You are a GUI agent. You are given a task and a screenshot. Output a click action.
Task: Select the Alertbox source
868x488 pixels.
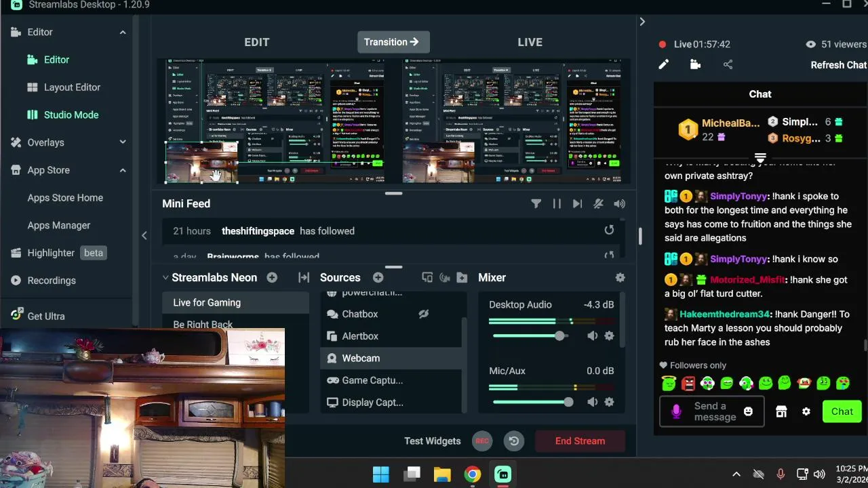click(x=391, y=336)
